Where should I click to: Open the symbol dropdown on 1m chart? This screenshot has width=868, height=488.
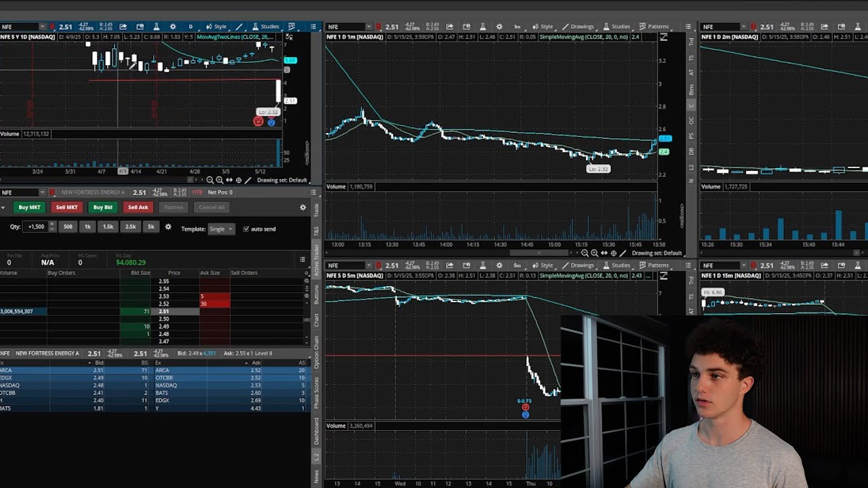[369, 26]
